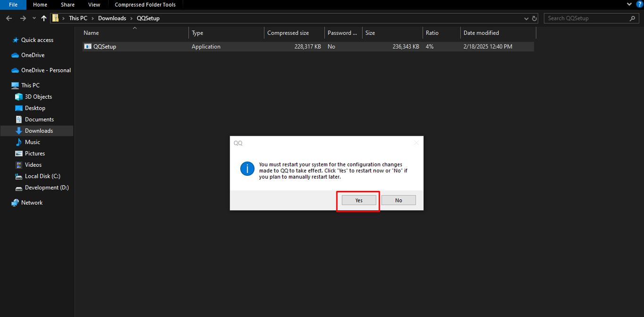
Task: Open the Share ribbon tab
Action: point(67,5)
